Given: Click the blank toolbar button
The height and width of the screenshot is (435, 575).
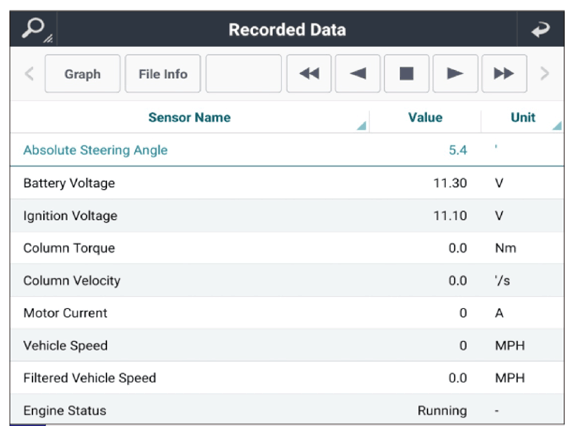Looking at the screenshot, I should click(243, 73).
